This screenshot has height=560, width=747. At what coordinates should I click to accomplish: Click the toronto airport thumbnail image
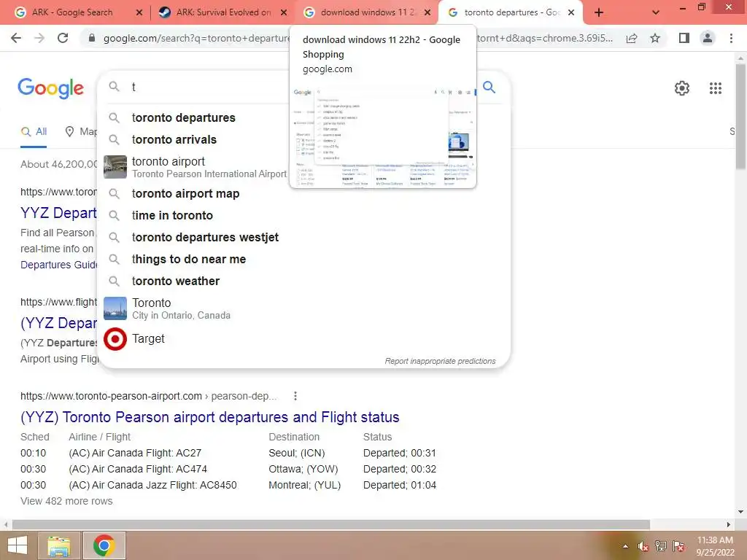tap(115, 167)
